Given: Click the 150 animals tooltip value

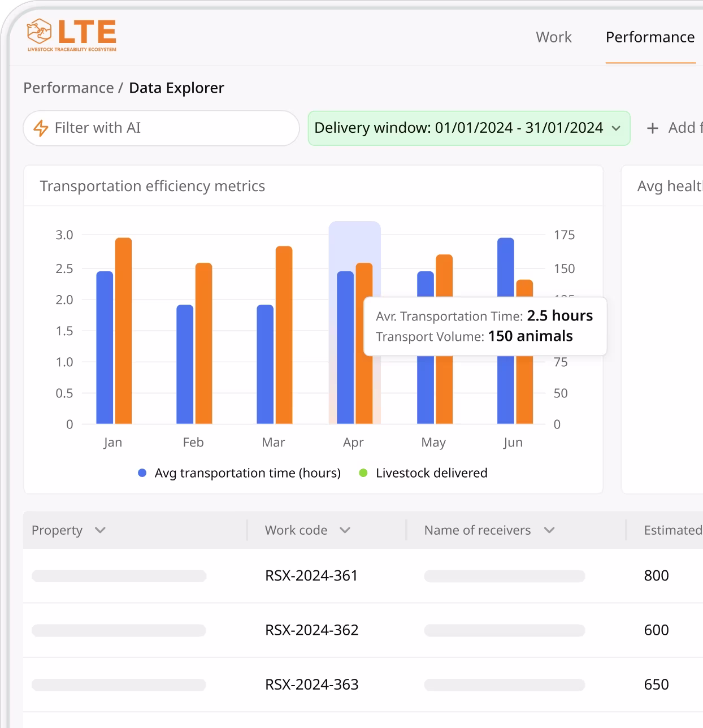Looking at the screenshot, I should [531, 336].
